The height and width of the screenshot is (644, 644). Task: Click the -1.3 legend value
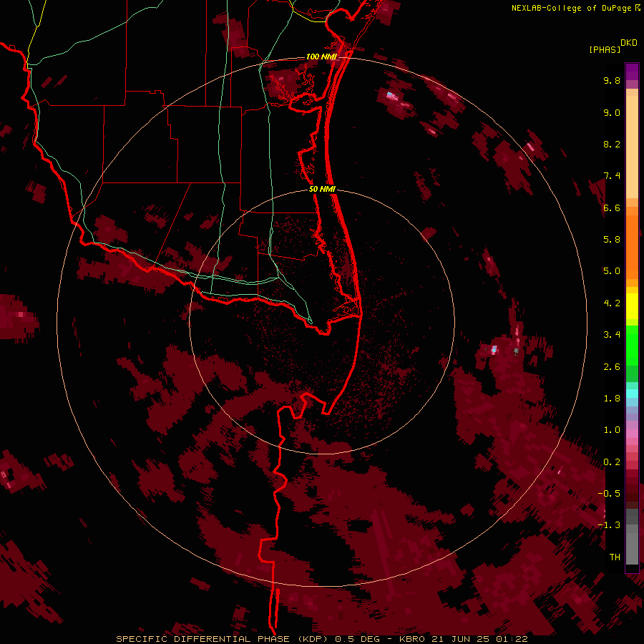(x=609, y=525)
